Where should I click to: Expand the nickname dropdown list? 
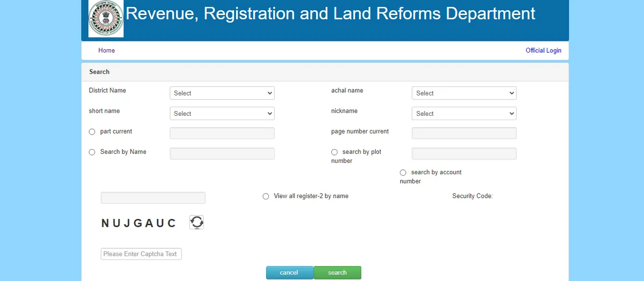[x=464, y=114]
